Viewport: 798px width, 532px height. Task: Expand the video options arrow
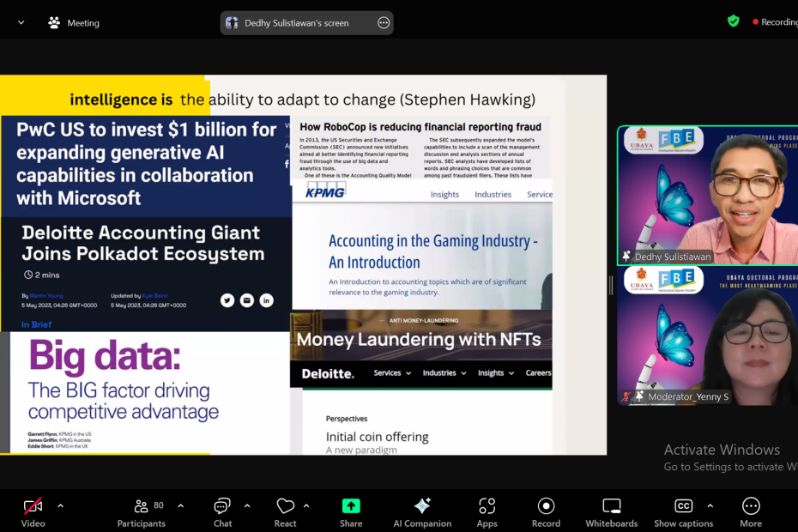click(61, 506)
